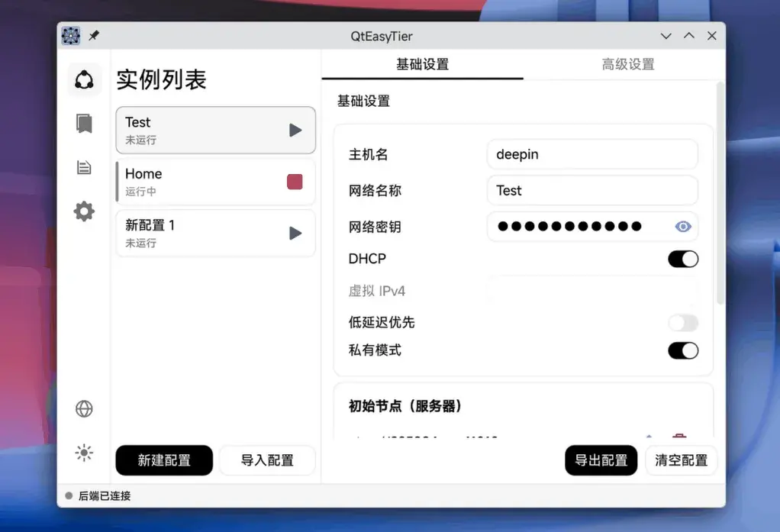The width and height of the screenshot is (780, 532).
Task: Open the settings gear sidebar page
Action: pos(84,211)
